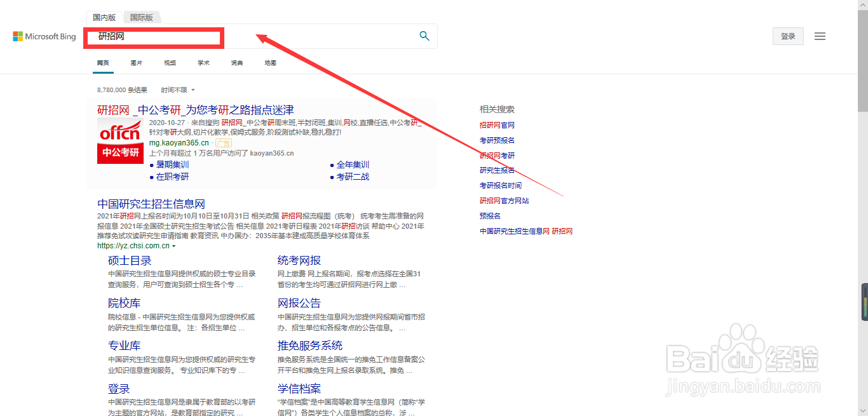This screenshot has width=868, height=416.
Task: Click the 登录 sign-in button
Action: coord(788,36)
